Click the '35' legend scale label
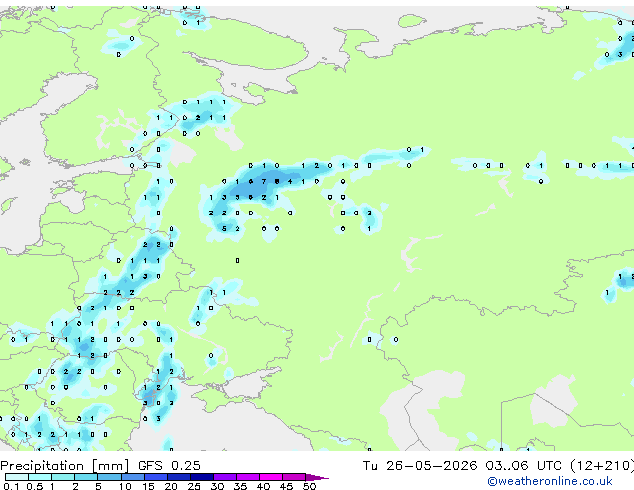 (240, 486)
